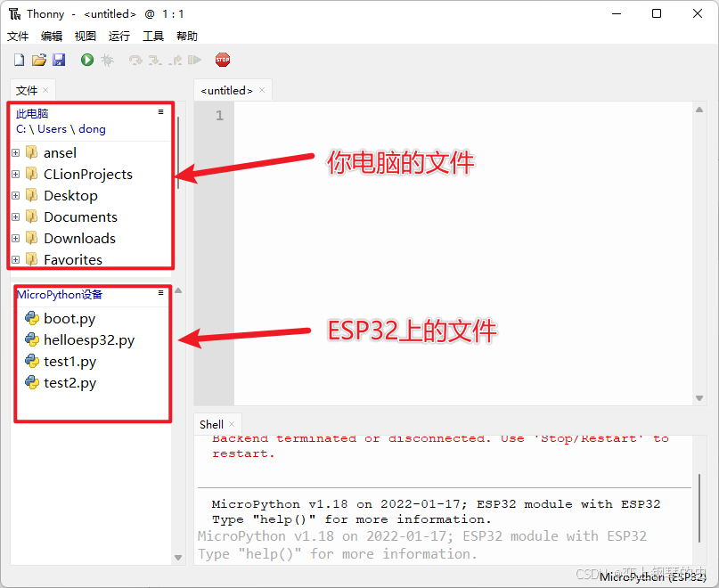Open test1.py on the MicroPython device

tap(69, 362)
